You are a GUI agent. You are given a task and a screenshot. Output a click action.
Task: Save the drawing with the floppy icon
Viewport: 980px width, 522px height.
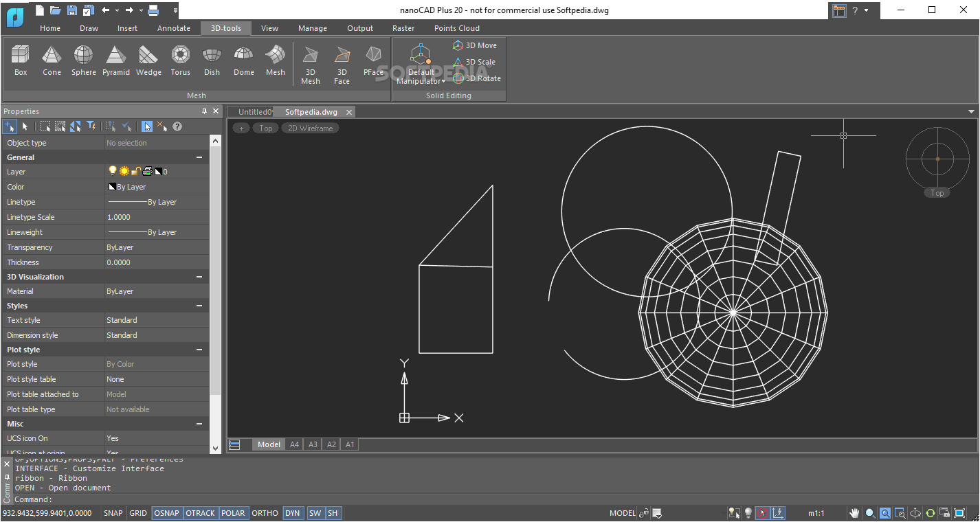[71, 10]
